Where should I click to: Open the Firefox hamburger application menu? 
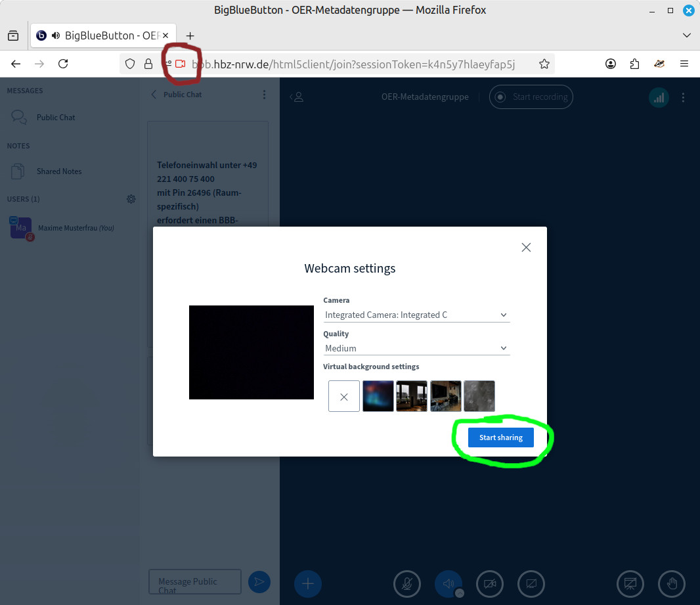684,64
